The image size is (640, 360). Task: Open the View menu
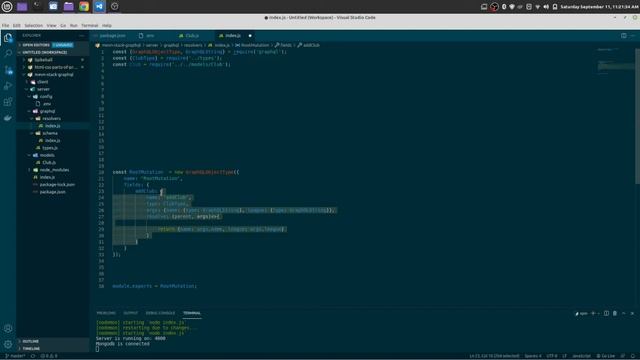(51, 25)
